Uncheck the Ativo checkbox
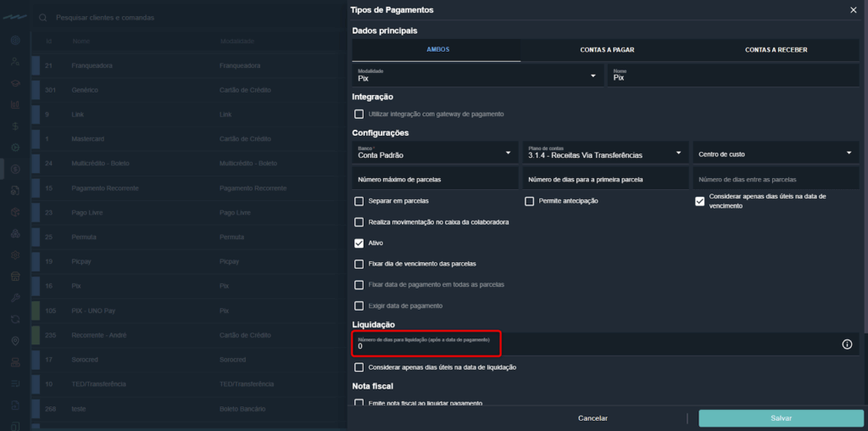This screenshot has width=868, height=431. [359, 243]
